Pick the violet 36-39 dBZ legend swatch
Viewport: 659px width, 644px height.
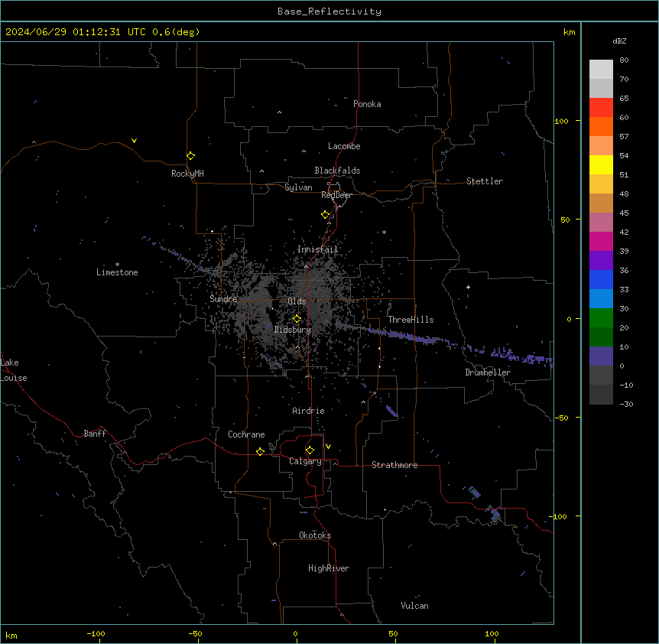(x=601, y=261)
